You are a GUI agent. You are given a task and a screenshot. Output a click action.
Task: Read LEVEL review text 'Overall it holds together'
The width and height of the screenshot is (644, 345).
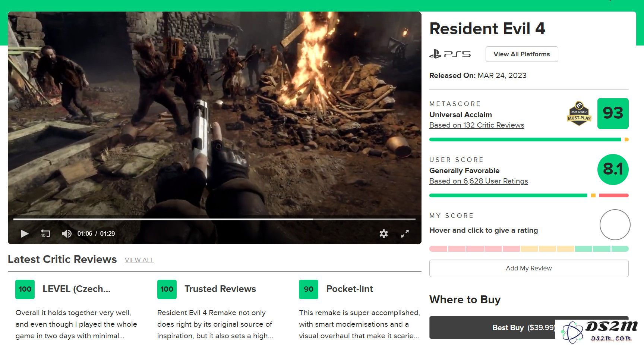(76, 324)
